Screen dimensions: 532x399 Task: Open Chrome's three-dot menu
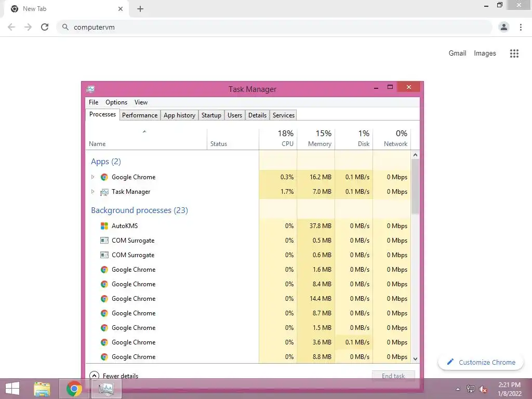point(521,27)
